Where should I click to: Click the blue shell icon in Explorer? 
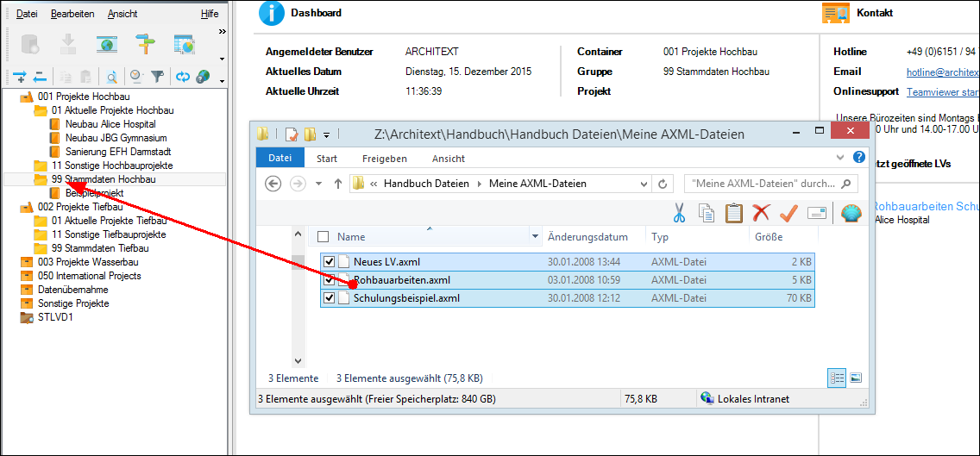[x=851, y=213]
